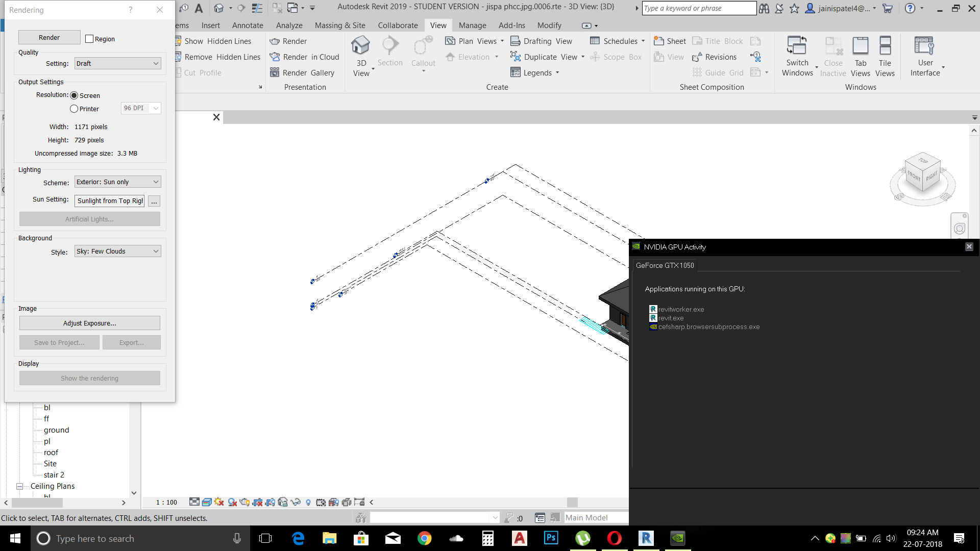The image size is (980, 551).
Task: Open User Interface options
Action: tap(925, 56)
